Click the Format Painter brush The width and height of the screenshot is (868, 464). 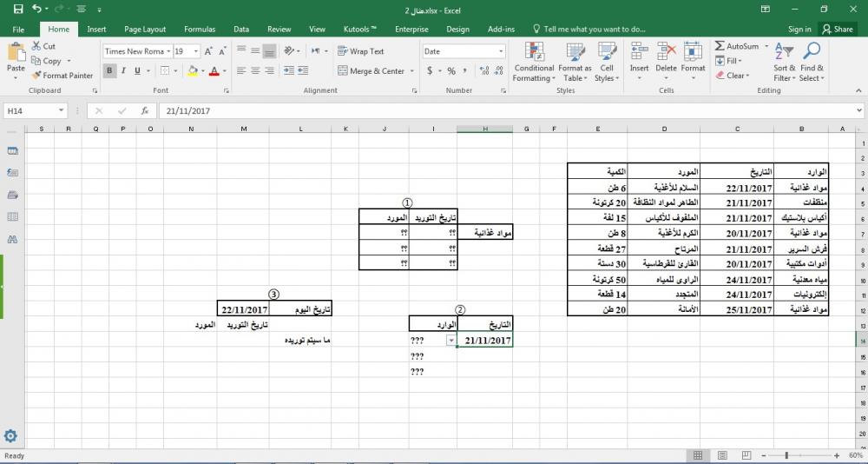tap(37, 76)
